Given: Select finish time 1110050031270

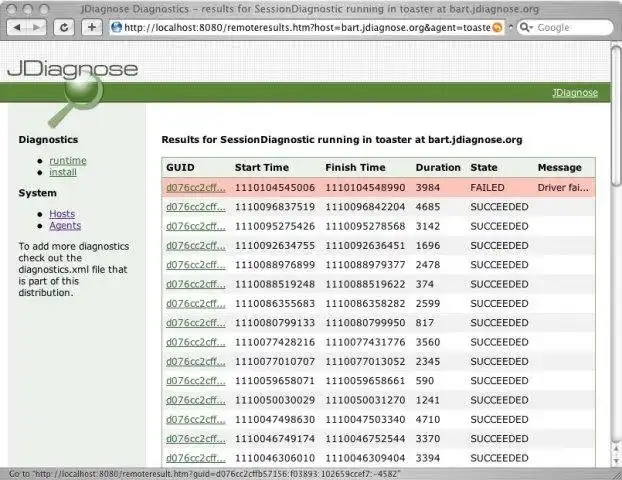Looking at the screenshot, I should (365, 400).
